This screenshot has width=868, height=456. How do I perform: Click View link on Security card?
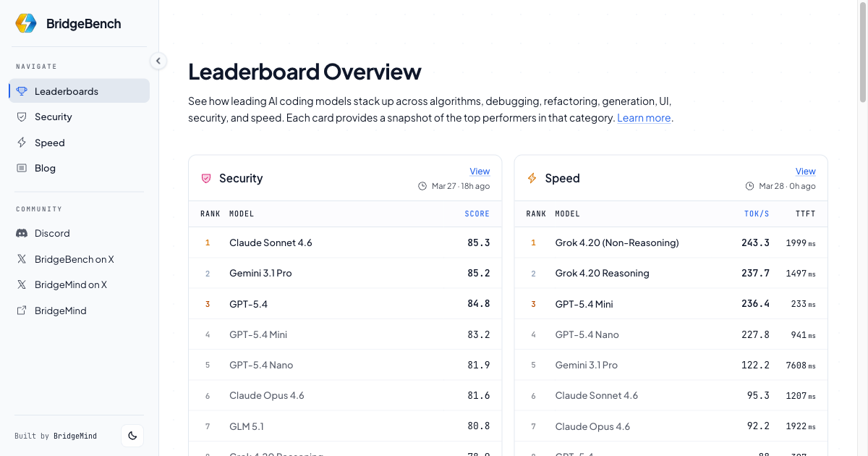pyautogui.click(x=480, y=172)
